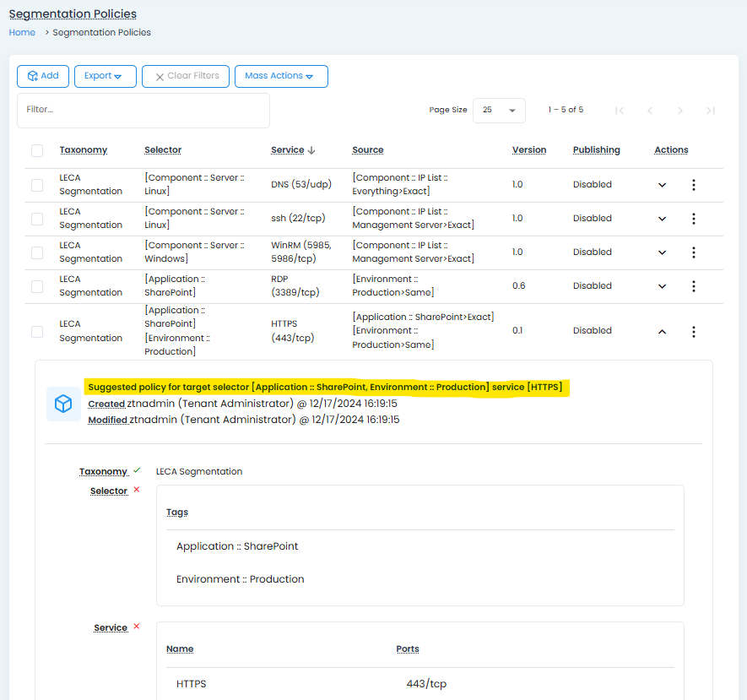Click the policy cube icon in details panel

coord(63,404)
